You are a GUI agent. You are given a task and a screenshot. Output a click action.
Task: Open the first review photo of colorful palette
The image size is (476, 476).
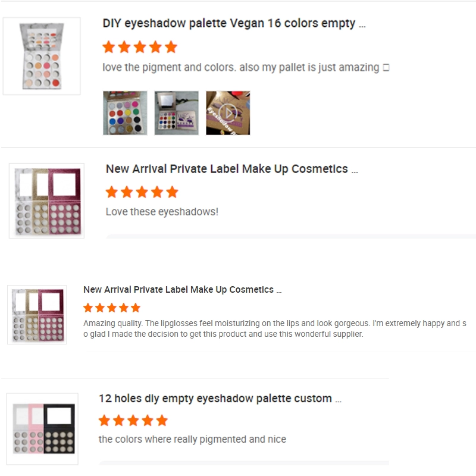[x=125, y=112]
